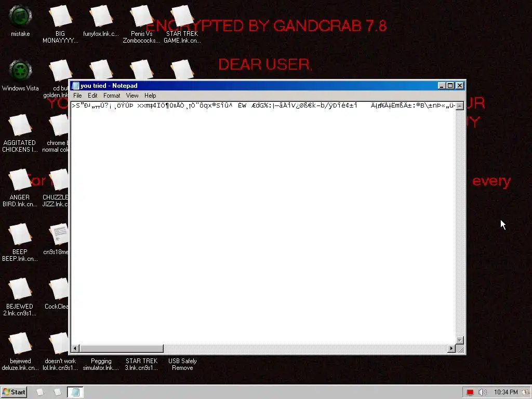
Task: Open the View menu in Notepad
Action: (x=132, y=96)
